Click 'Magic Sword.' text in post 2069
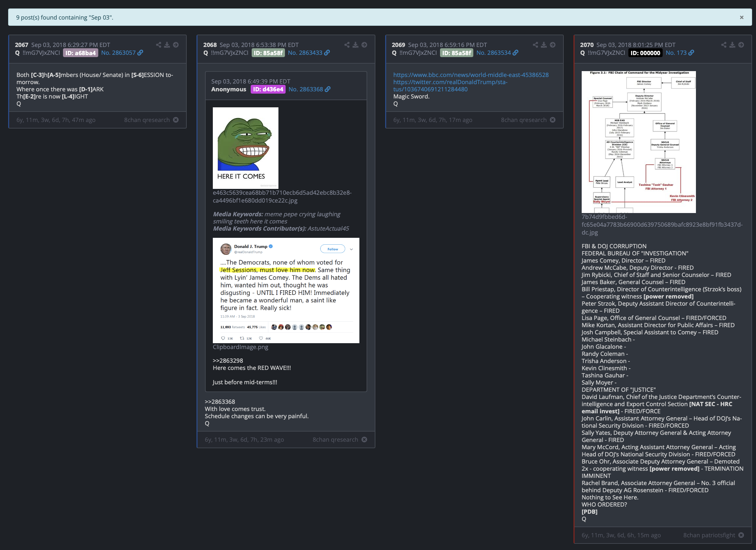The height and width of the screenshot is (550, 756). coord(411,97)
